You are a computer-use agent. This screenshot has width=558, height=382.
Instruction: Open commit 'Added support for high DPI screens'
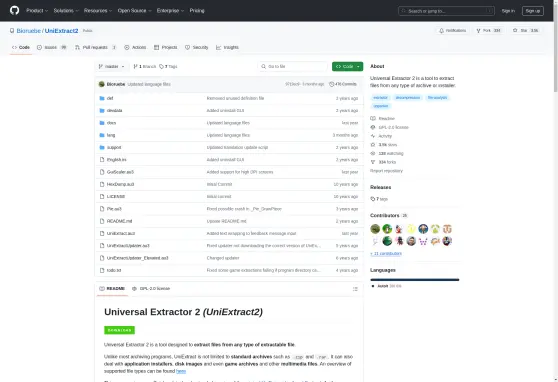pos(240,172)
